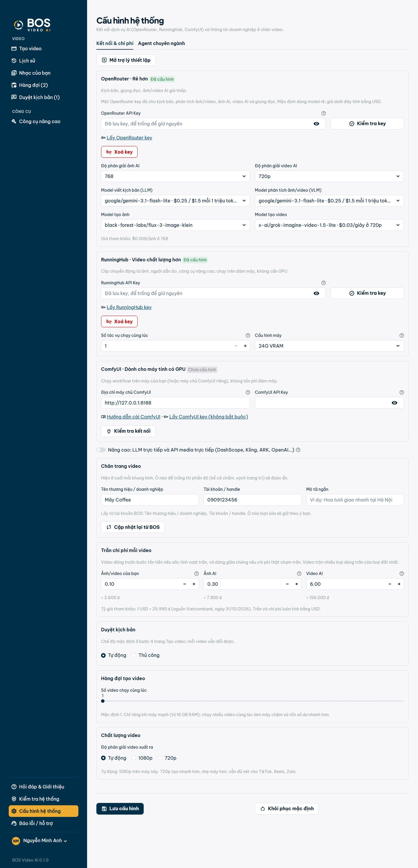
Task: Click the help icon beside Ảnh AI limit
Action: pyautogui.click(x=299, y=574)
